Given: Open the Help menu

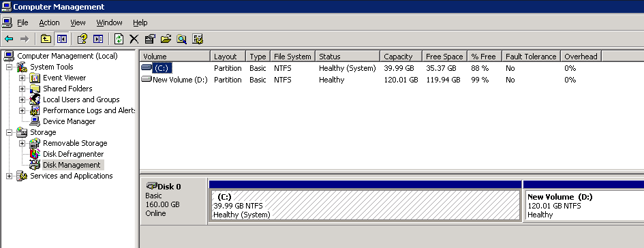Looking at the screenshot, I should coord(140,22).
